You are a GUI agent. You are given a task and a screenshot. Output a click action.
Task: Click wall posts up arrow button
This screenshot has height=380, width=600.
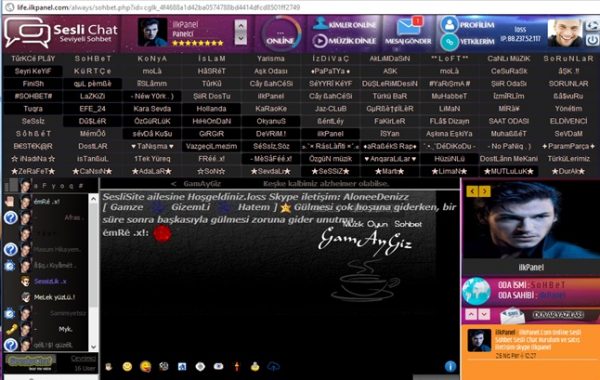pyautogui.click(x=471, y=315)
